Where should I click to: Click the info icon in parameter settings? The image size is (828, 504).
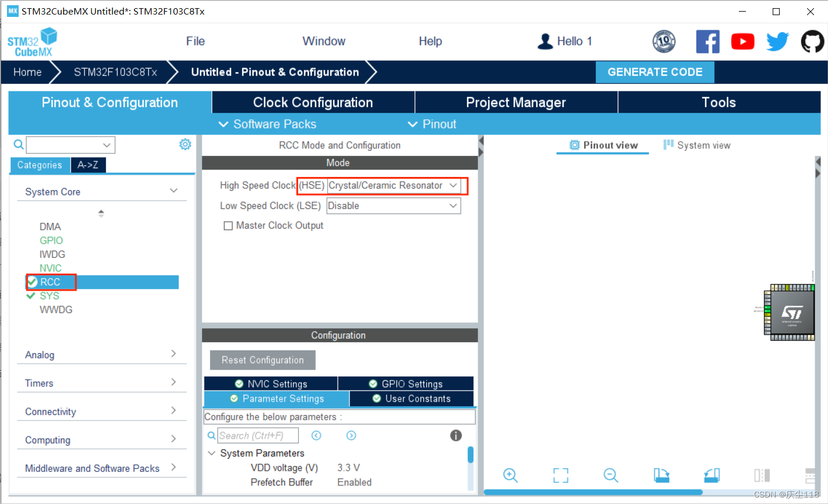click(456, 435)
